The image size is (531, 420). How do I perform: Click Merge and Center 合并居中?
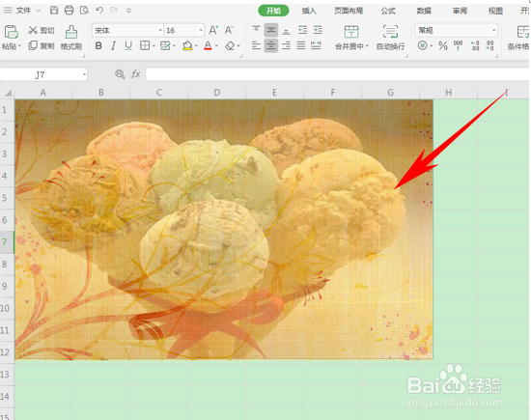(x=351, y=38)
